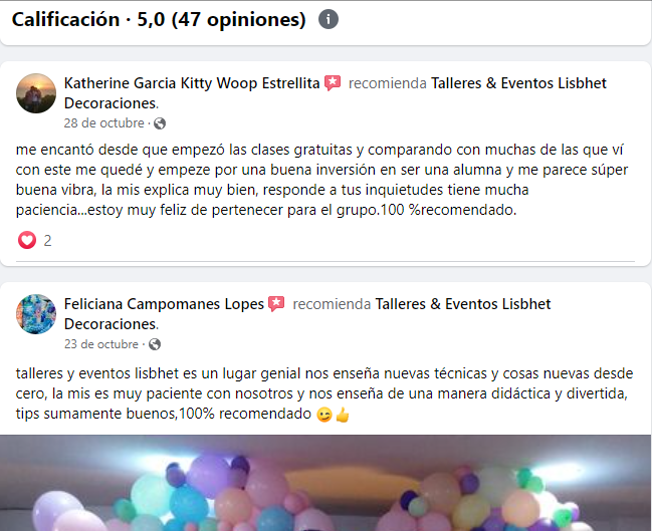Screen dimensions: 652x531
Task: Click the recommendation star badge after Katherine's name
Action: tap(333, 83)
